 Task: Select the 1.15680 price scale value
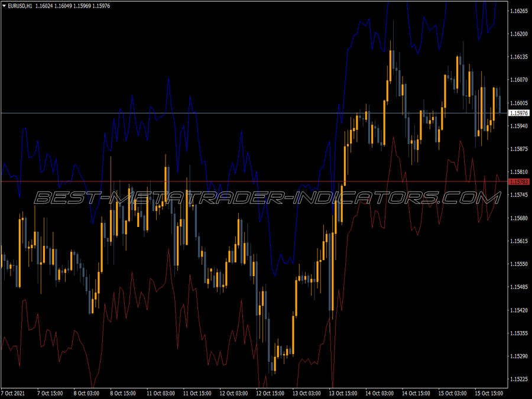(x=519, y=218)
